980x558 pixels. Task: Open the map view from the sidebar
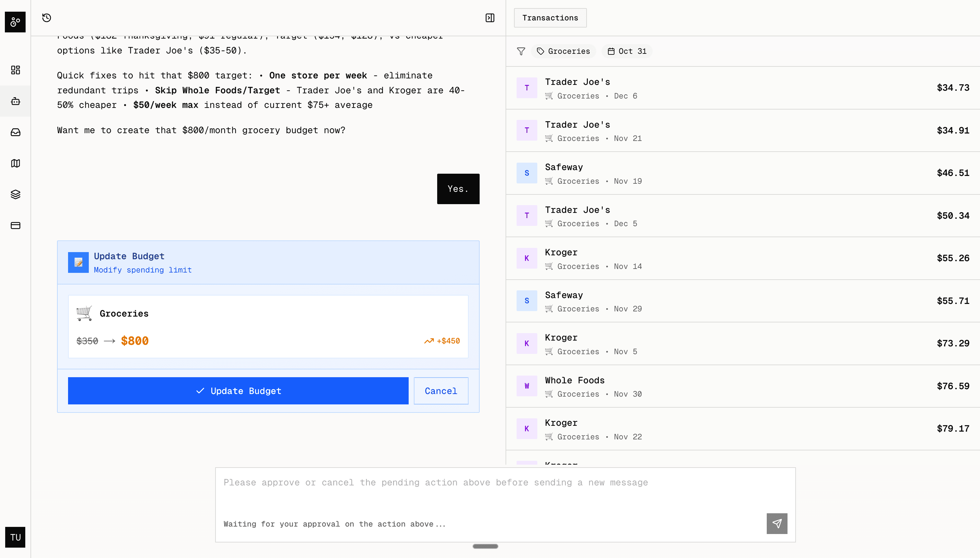point(15,163)
